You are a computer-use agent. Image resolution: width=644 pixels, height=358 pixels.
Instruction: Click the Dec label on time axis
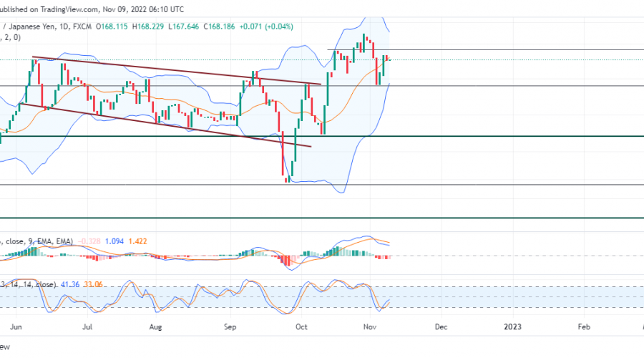pos(441,326)
